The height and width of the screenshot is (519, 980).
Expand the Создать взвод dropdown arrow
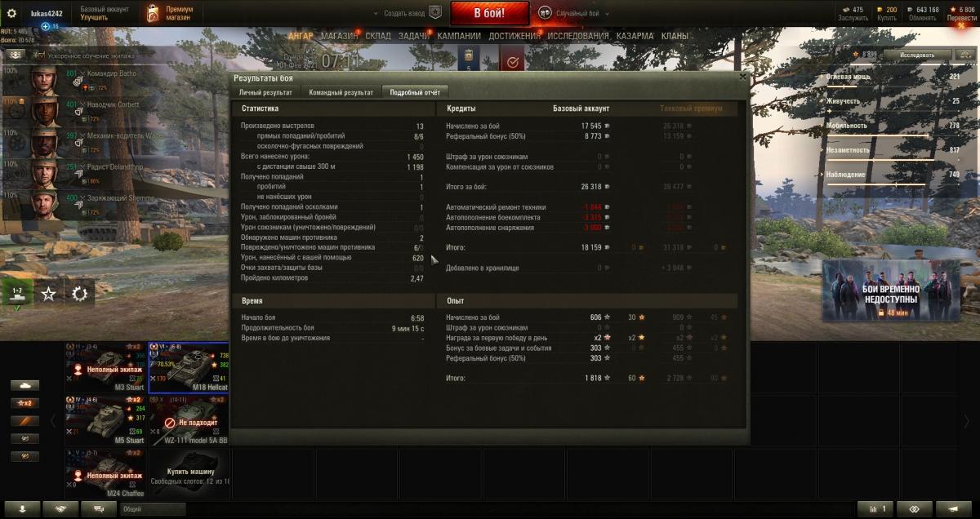pos(376,14)
